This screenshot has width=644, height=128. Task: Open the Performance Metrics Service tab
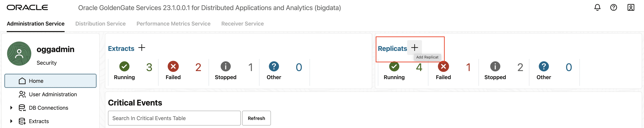[x=173, y=24]
